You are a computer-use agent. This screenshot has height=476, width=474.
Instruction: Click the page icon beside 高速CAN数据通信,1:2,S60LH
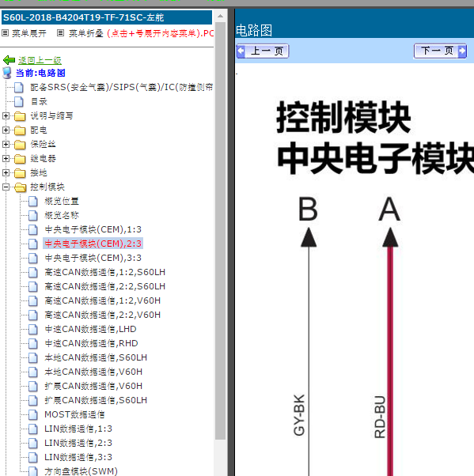click(33, 272)
